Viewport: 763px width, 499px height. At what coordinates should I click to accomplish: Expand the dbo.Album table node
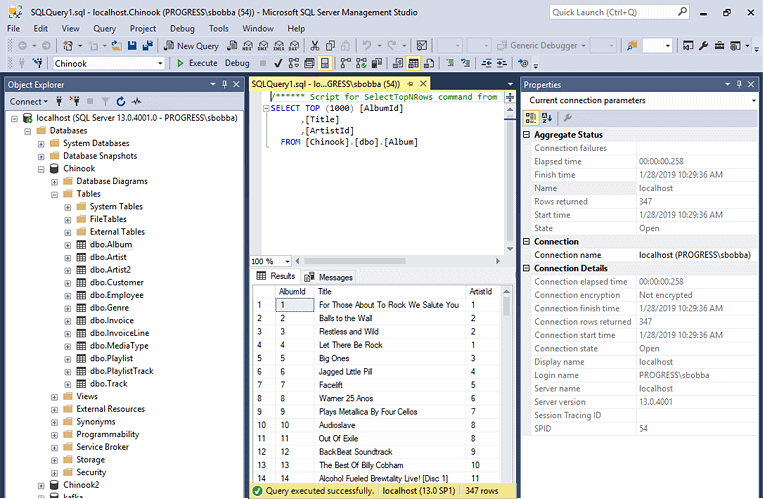[x=68, y=245]
